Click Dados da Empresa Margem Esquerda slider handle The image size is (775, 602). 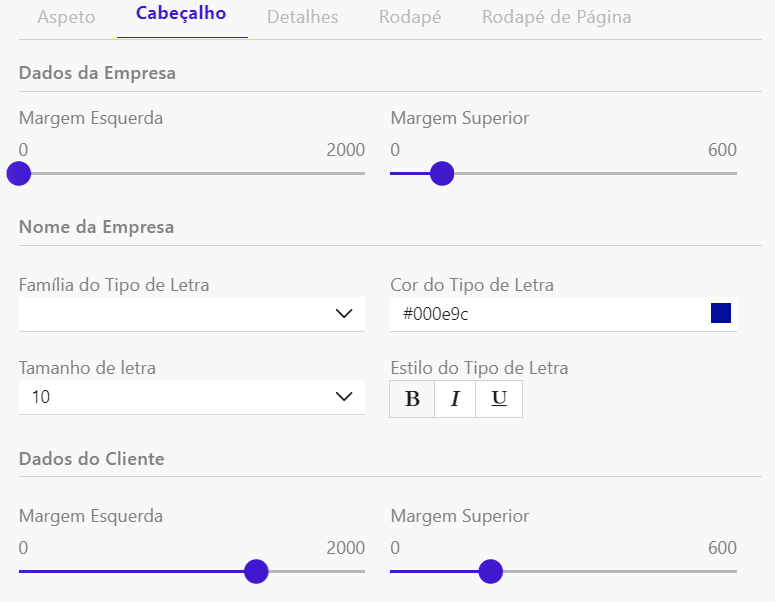[19, 174]
